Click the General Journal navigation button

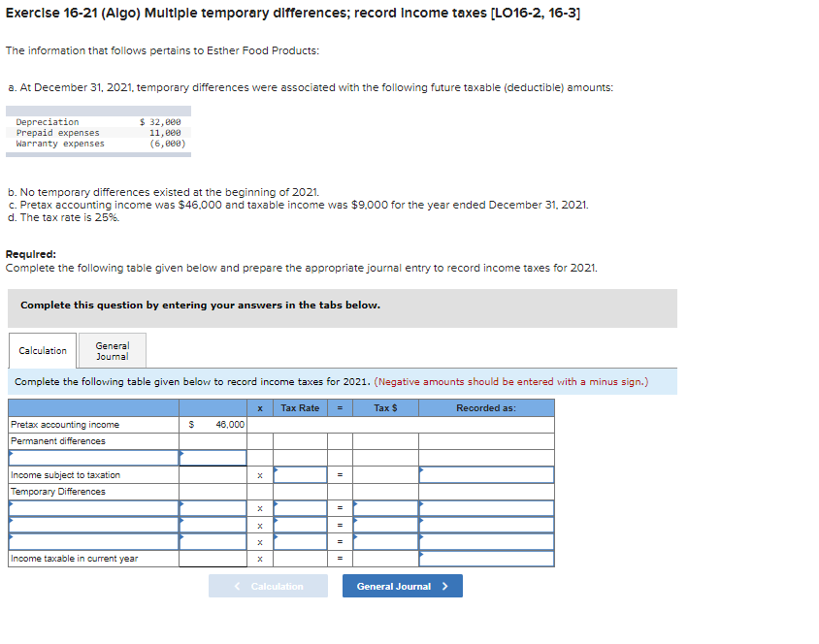[402, 586]
